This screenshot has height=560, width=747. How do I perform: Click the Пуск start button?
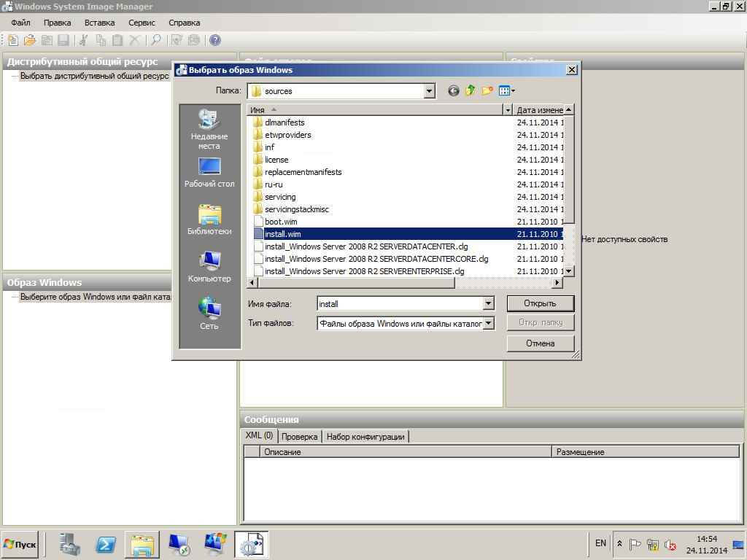pyautogui.click(x=20, y=544)
